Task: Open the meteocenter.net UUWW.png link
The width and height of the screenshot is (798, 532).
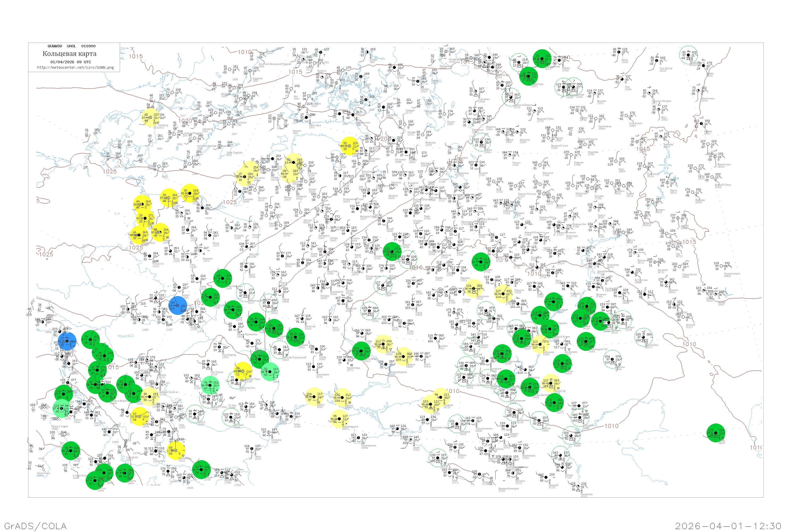Action: tap(75, 68)
